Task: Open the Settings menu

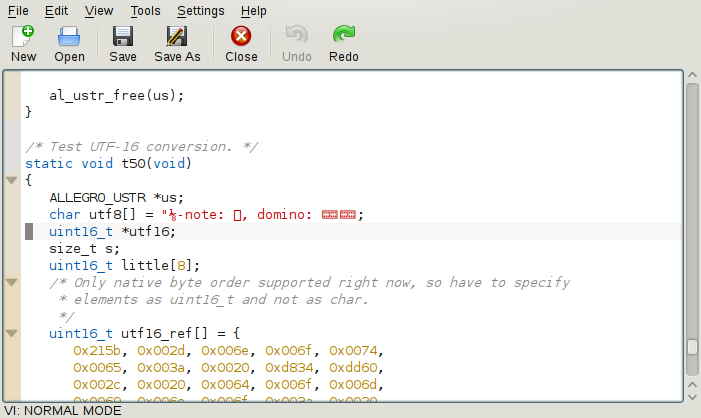Action: point(200,10)
